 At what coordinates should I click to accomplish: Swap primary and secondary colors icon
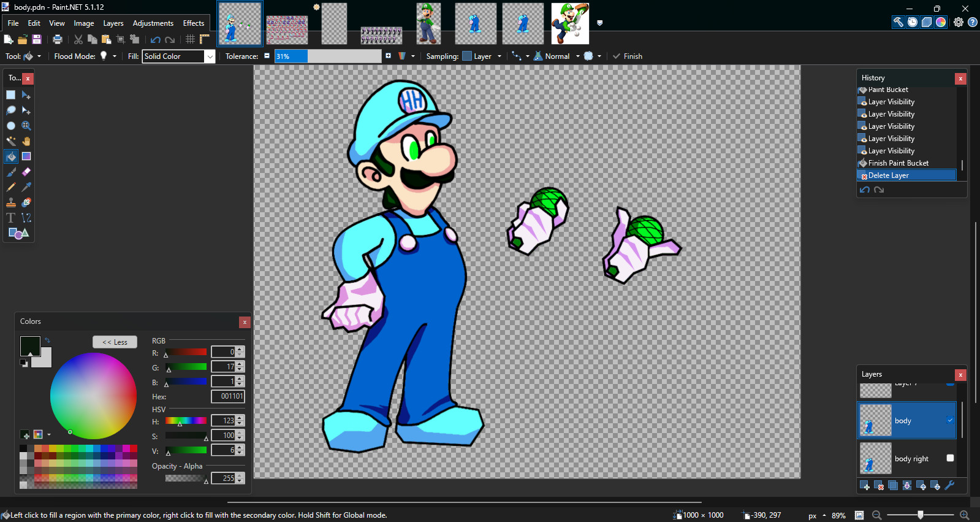47,340
